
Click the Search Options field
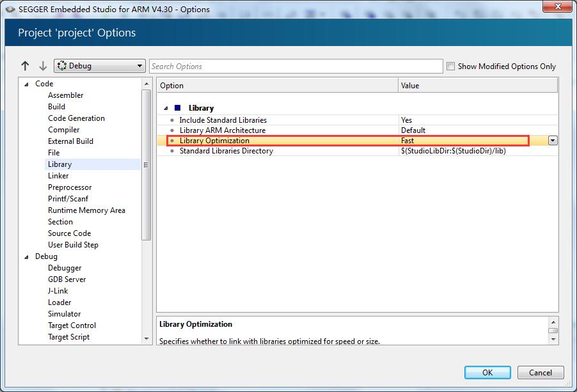296,67
